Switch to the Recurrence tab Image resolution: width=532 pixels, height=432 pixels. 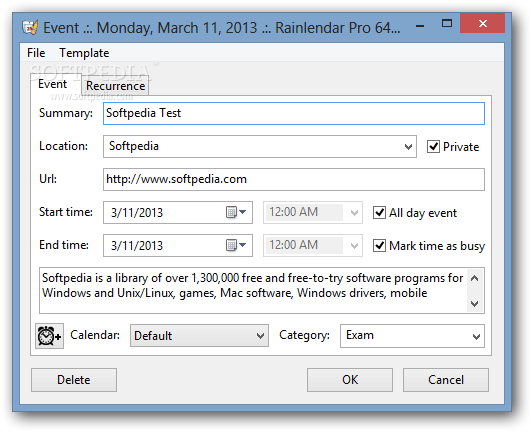coord(115,86)
